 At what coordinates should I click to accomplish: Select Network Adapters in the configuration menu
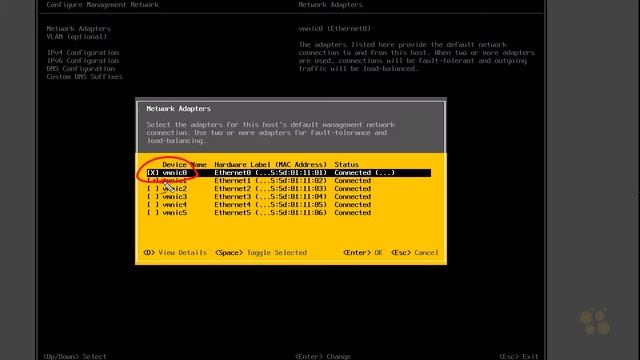click(78, 29)
